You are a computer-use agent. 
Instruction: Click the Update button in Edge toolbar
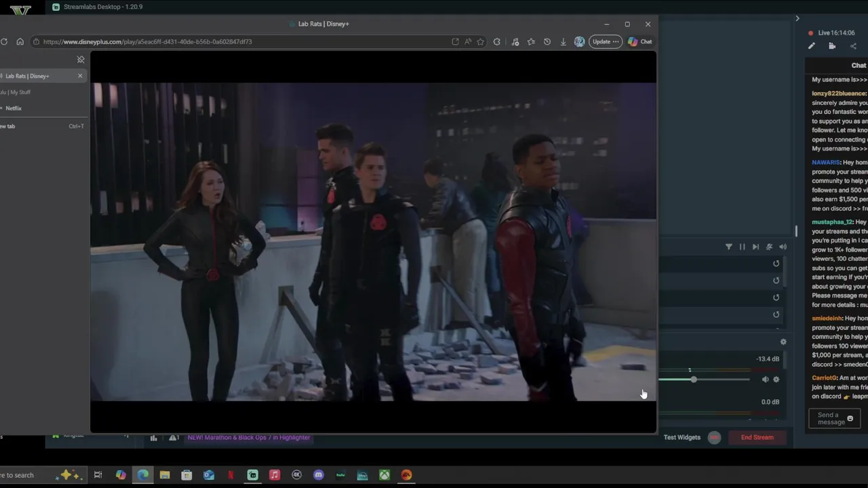605,41
